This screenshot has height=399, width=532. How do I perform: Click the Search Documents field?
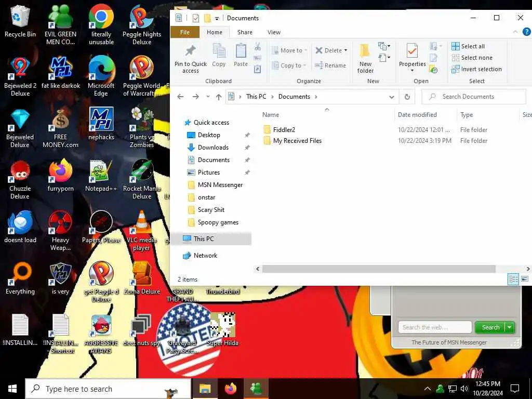[x=474, y=97]
